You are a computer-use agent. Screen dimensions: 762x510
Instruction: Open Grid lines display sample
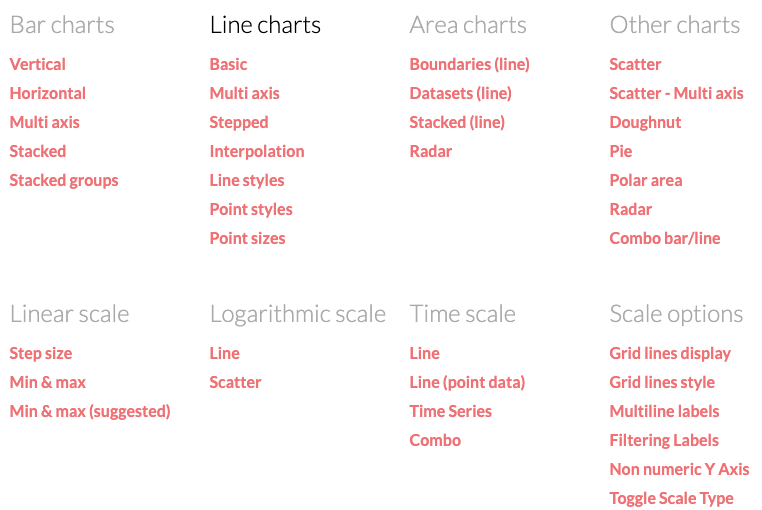pyautogui.click(x=670, y=353)
